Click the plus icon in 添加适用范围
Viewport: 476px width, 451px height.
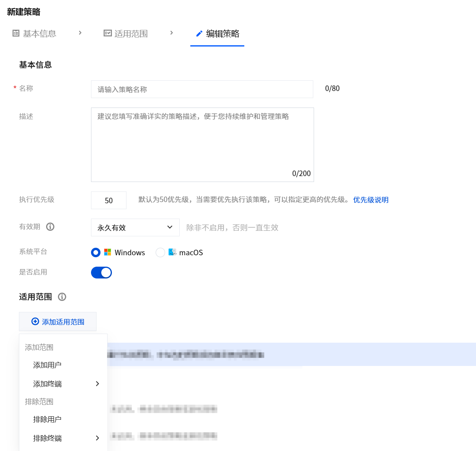pos(35,321)
